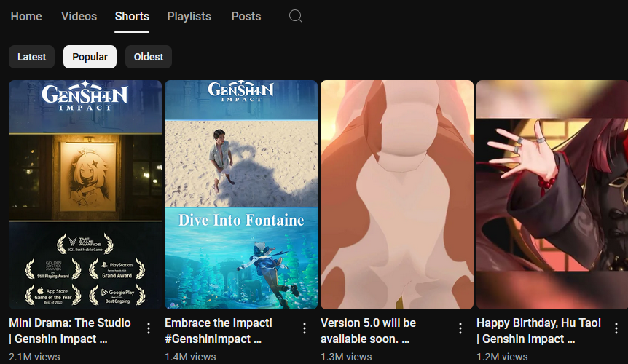This screenshot has width=628, height=364.
Task: Play the Mini Drama: The Studio thumbnail
Action: click(x=85, y=194)
